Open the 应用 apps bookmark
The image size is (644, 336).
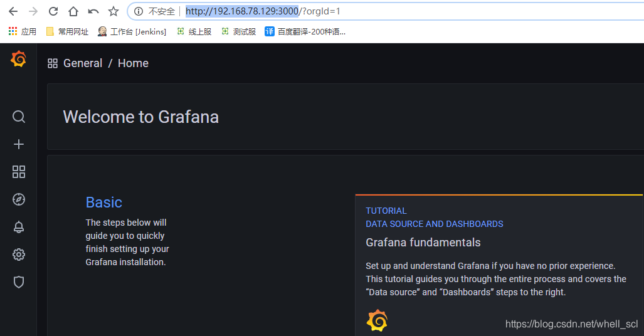pos(23,31)
